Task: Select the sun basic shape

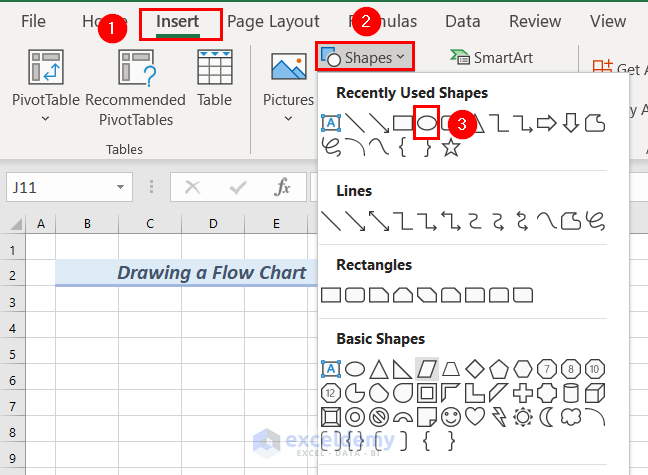Action: pyautogui.click(x=523, y=418)
